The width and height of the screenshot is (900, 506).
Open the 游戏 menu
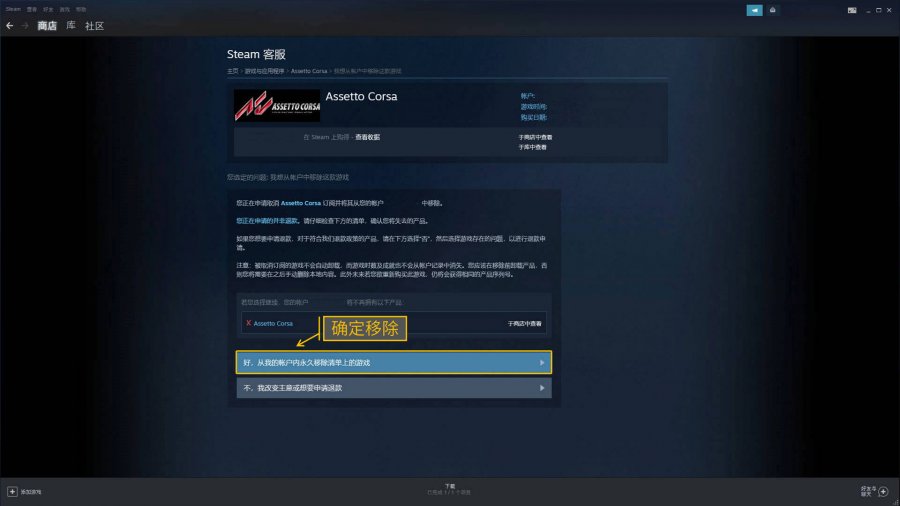pyautogui.click(x=65, y=9)
